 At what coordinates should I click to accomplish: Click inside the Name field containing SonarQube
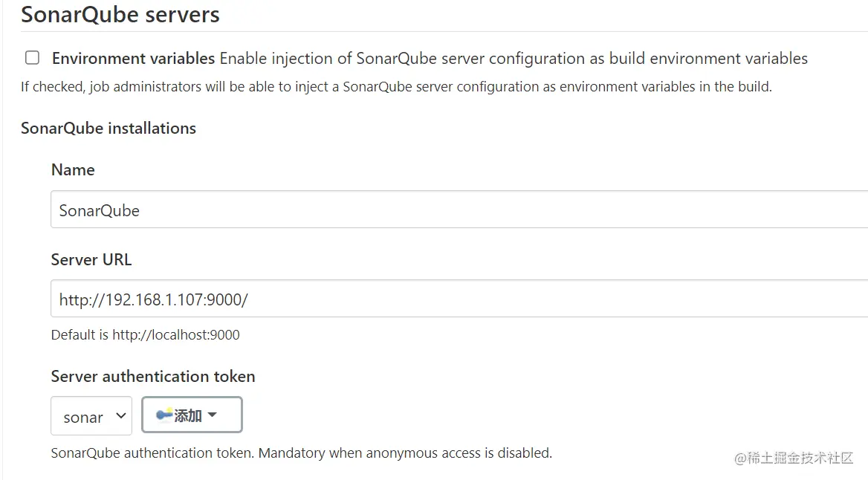pyautogui.click(x=446, y=210)
